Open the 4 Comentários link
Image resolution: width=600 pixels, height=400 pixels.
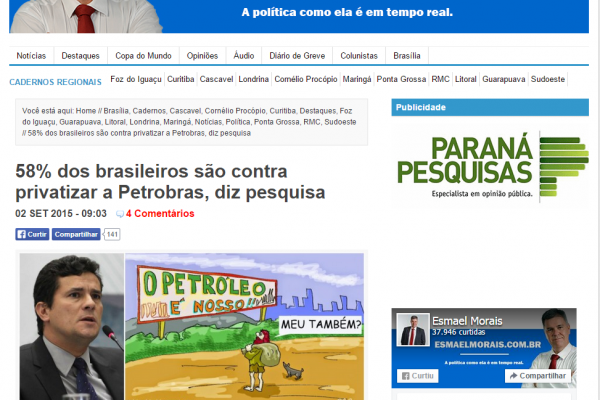tap(160, 213)
